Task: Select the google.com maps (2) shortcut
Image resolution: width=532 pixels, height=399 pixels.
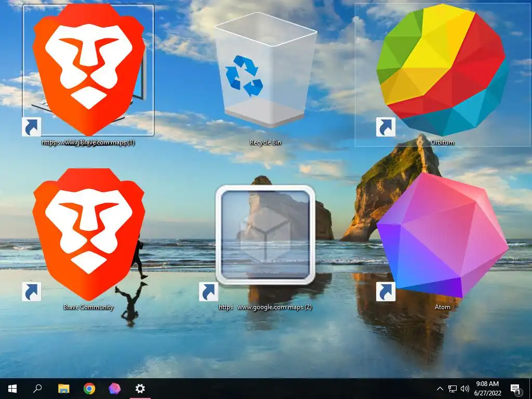Action: coord(265,235)
